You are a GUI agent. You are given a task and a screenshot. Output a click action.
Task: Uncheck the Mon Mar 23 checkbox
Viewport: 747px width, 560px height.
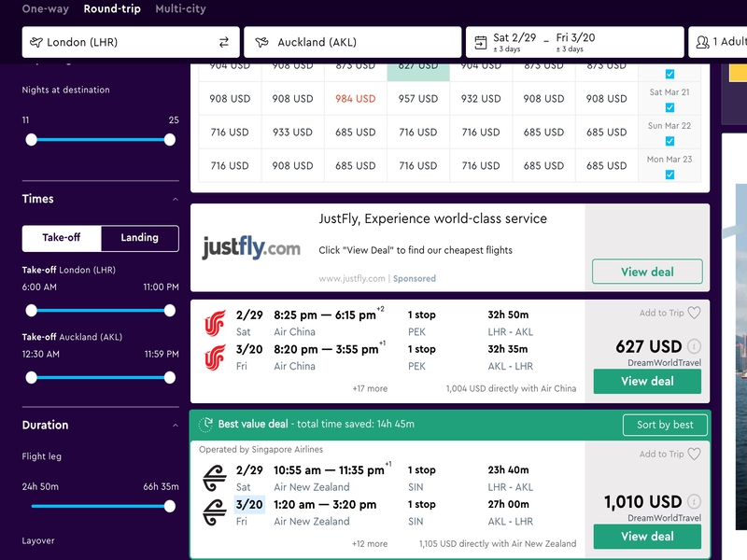tap(669, 175)
